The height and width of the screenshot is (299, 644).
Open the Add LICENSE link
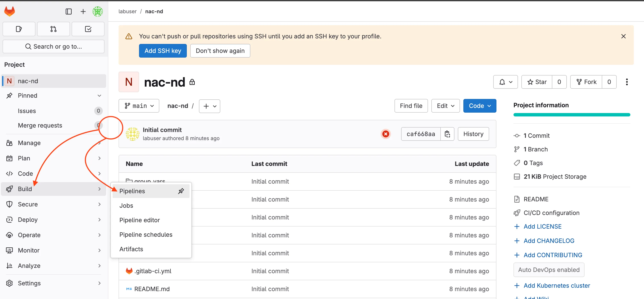[542, 226]
